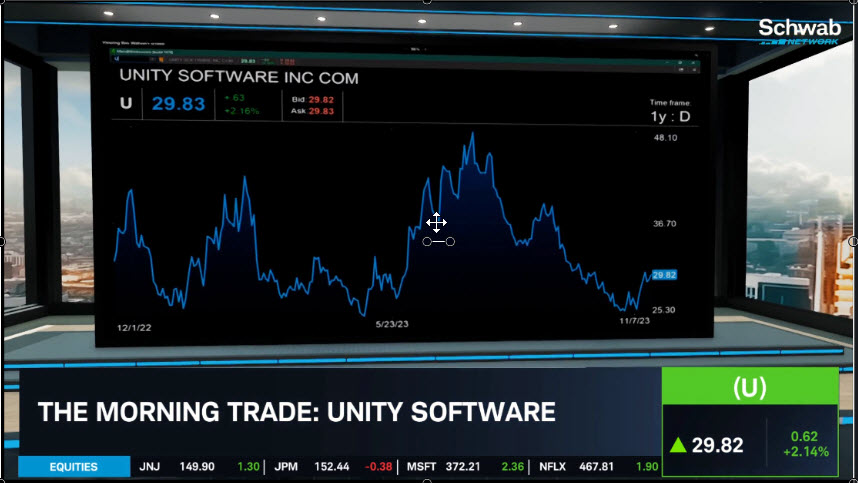This screenshot has width=858, height=483.
Task: Click the 11/7/23 date label
Action: 634,321
